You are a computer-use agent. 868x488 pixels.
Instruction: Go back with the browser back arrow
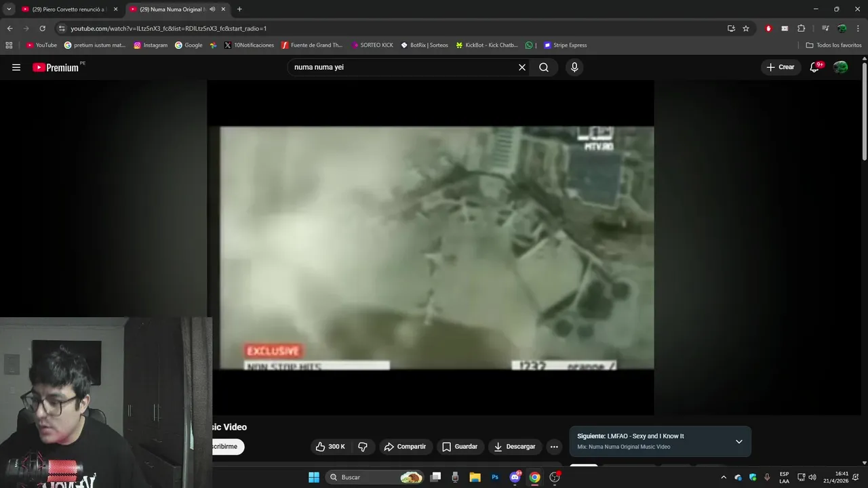(9, 28)
